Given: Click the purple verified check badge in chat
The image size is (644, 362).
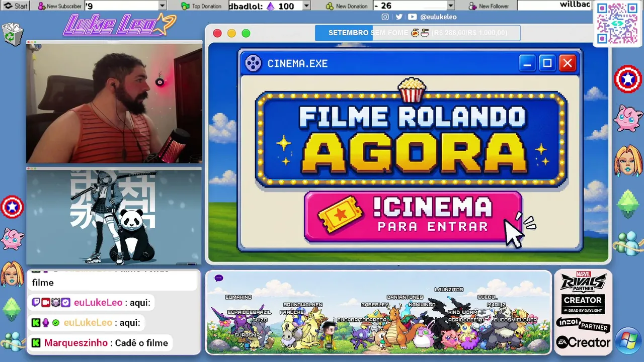Looking at the screenshot, I should tap(65, 303).
